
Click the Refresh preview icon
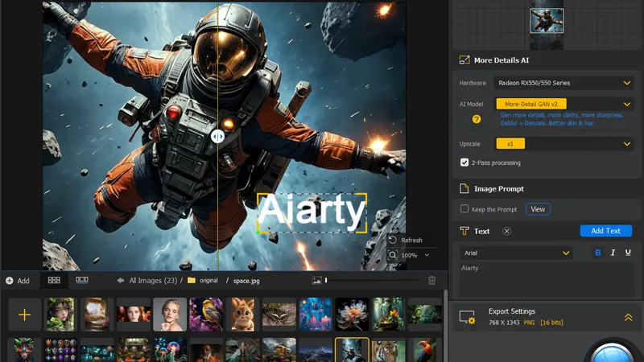point(393,240)
